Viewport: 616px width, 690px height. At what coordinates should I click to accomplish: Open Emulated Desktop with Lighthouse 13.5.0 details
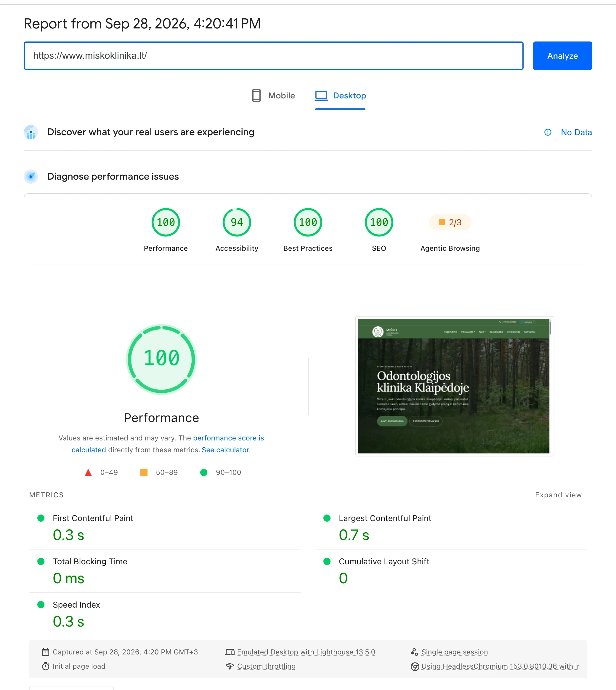pos(306,652)
